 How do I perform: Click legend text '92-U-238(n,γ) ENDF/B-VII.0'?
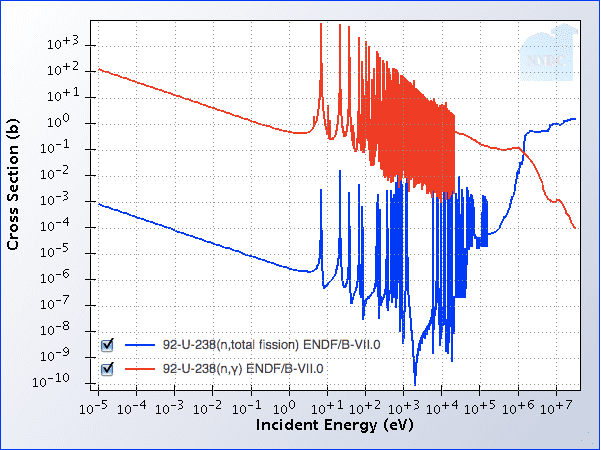[x=243, y=369]
